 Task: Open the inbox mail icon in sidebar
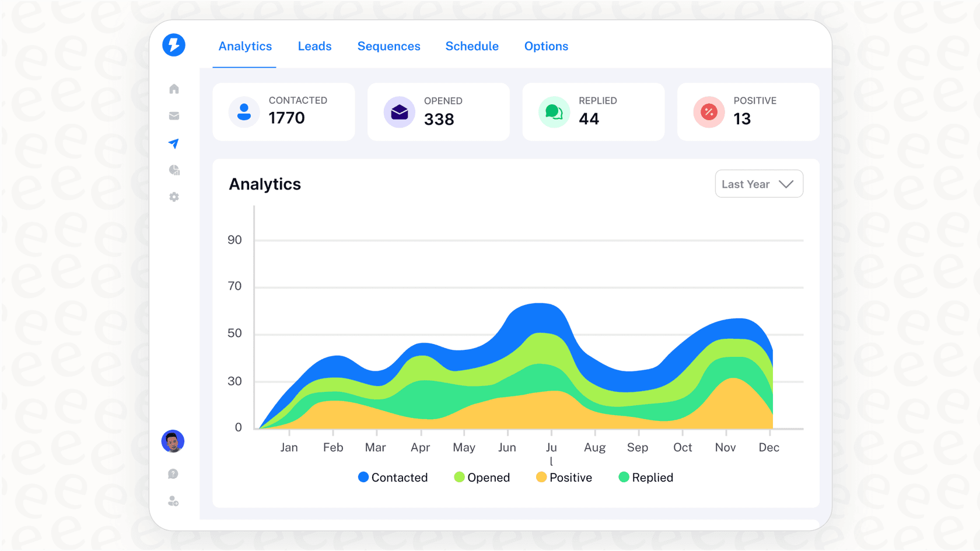(x=174, y=115)
